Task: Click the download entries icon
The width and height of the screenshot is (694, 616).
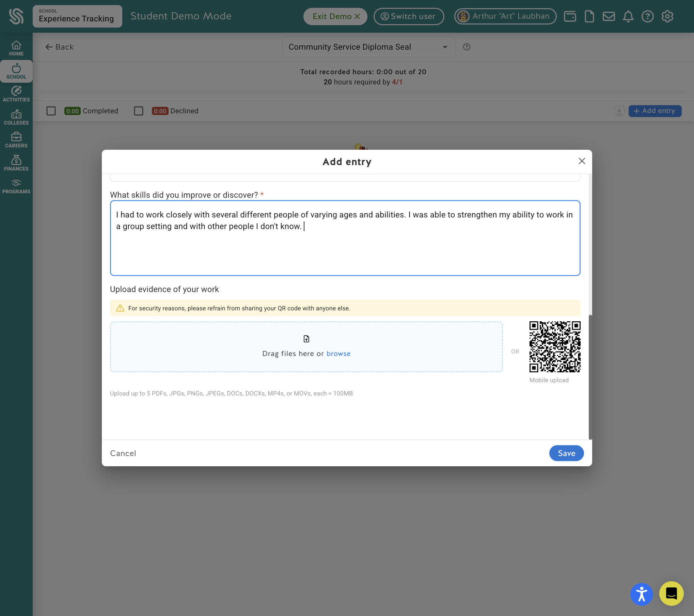Action: 619,111
